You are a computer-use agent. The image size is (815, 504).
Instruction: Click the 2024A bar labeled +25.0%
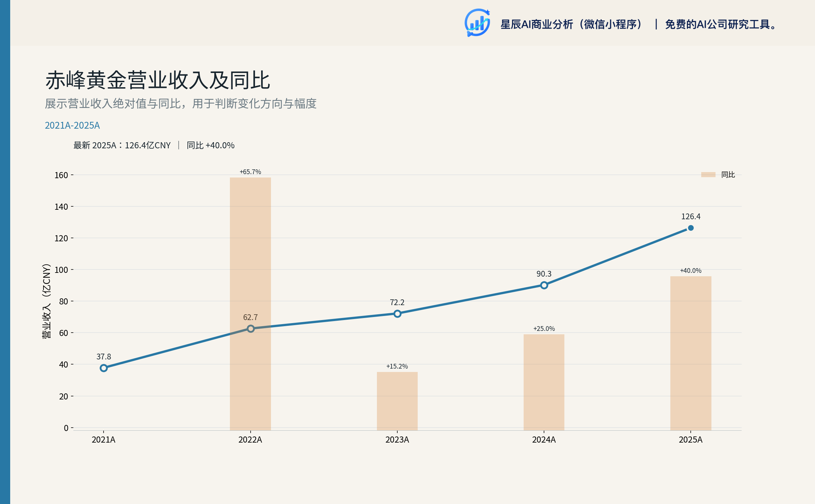click(544, 382)
